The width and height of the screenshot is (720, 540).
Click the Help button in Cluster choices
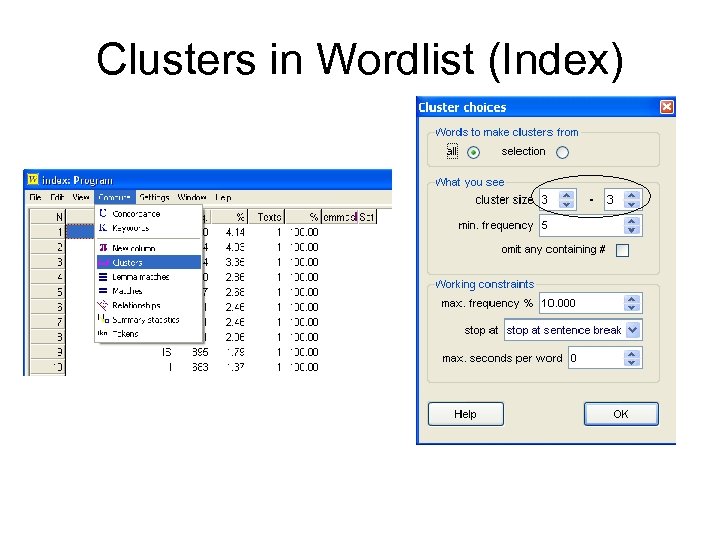(466, 414)
